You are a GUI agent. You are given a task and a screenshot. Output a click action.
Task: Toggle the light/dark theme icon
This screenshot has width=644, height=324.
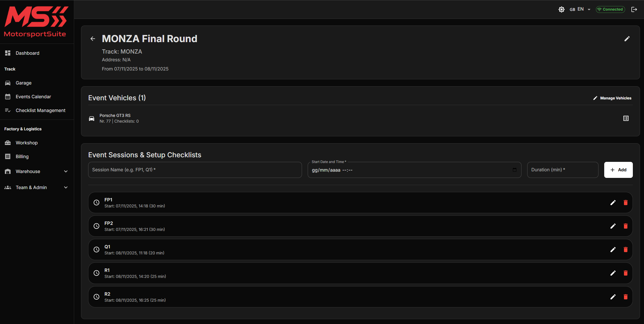tap(561, 9)
